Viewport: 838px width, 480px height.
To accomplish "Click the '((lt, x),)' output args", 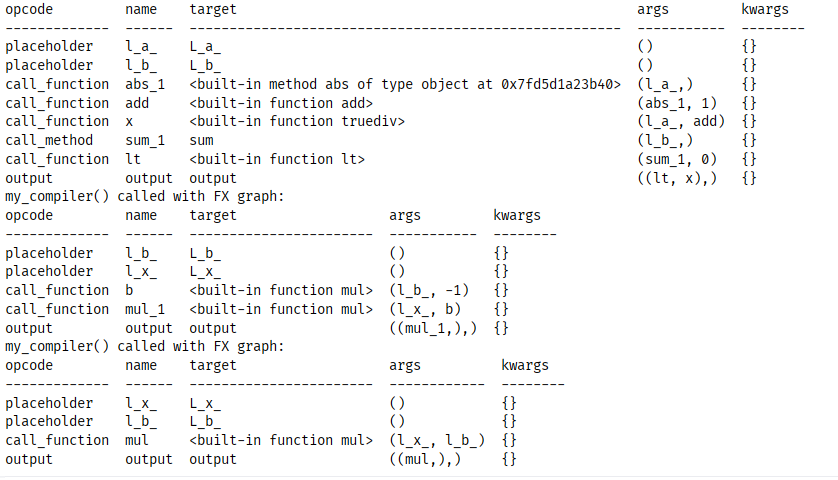I will click(677, 178).
